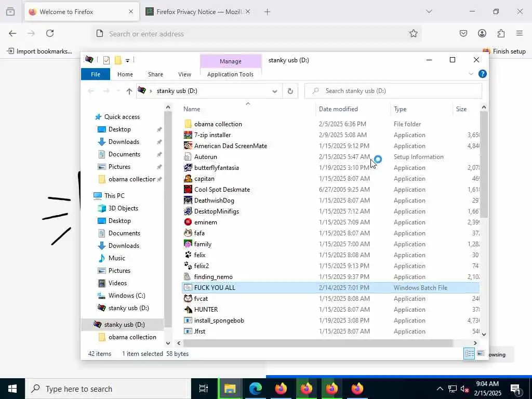The width and height of the screenshot is (532, 399).
Task: Select the felix2 application row
Action: point(330,265)
